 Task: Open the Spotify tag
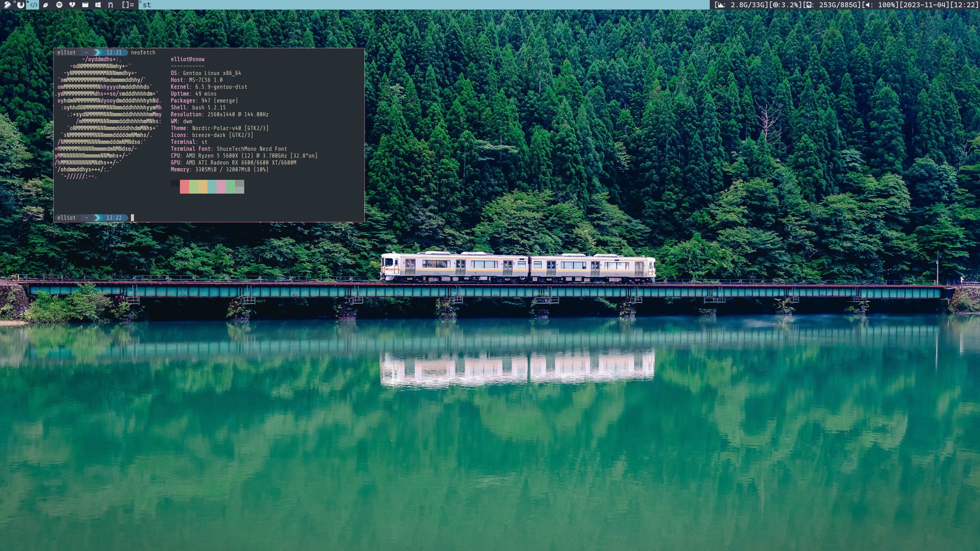click(59, 5)
